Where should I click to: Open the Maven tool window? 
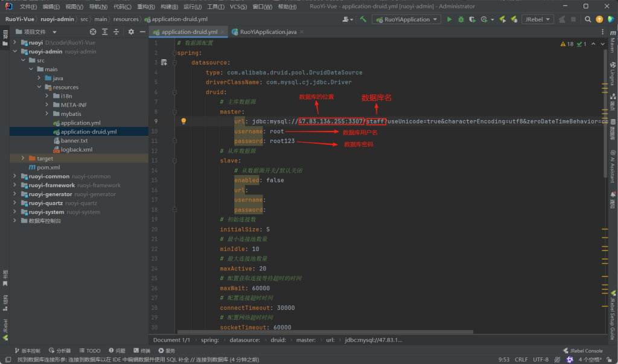(x=612, y=41)
